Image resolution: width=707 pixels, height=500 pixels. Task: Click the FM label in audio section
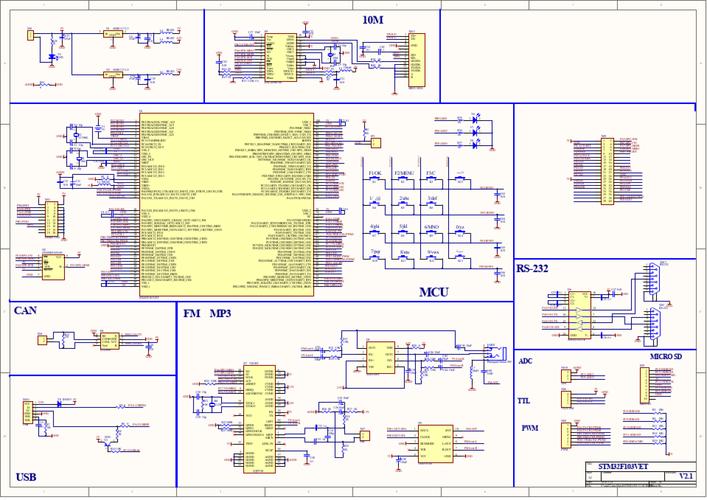coord(192,313)
